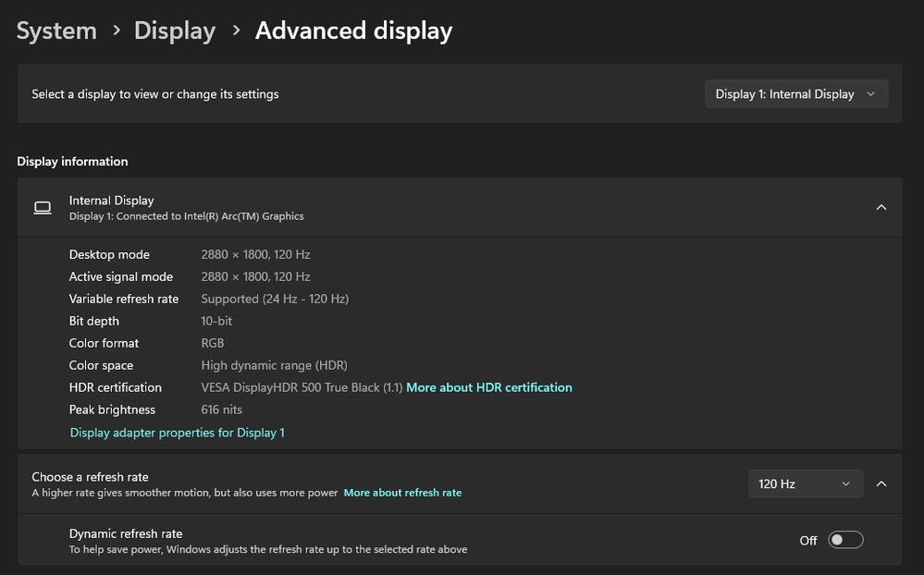Open the display selection dropdown
This screenshot has height=575, width=924.
795,93
